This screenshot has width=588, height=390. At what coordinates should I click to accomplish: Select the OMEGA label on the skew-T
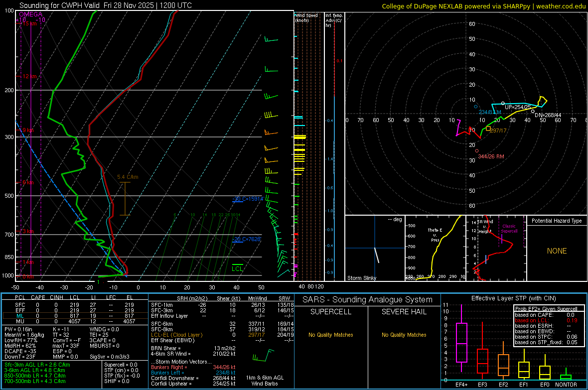(x=31, y=14)
